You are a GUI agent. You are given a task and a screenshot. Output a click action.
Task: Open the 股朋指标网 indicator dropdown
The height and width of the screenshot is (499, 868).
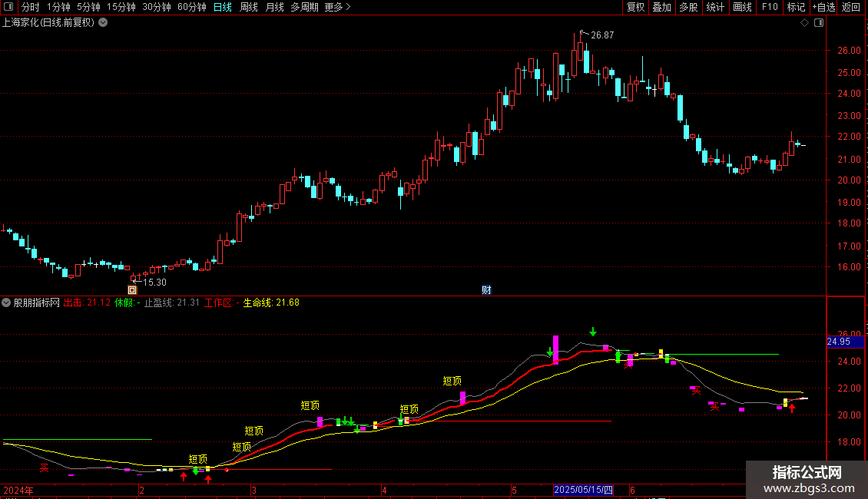6,302
